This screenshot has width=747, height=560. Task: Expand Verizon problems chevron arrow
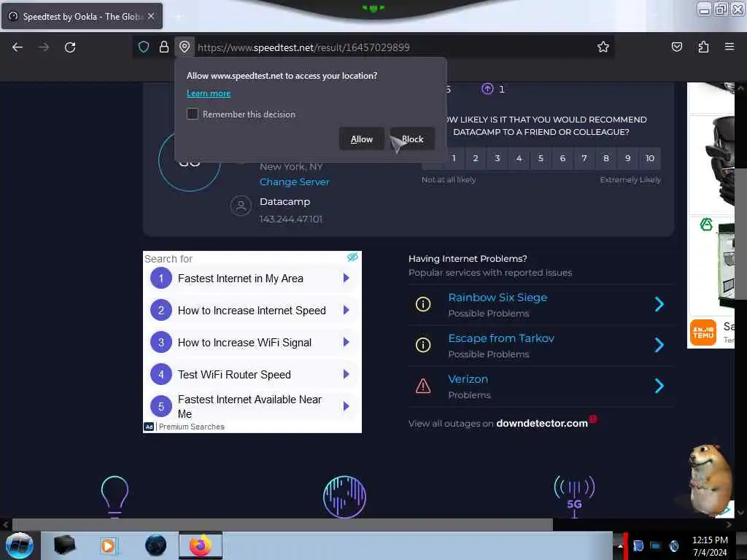pyautogui.click(x=659, y=386)
